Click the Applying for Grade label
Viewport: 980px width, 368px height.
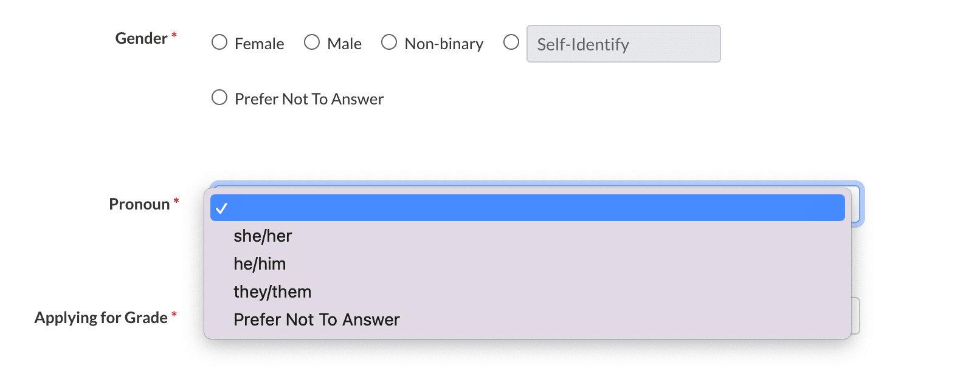[101, 318]
